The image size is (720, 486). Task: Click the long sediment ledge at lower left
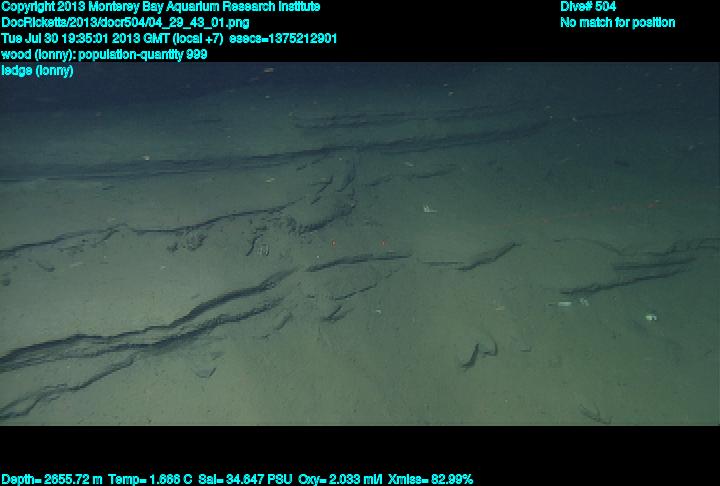tap(130, 330)
